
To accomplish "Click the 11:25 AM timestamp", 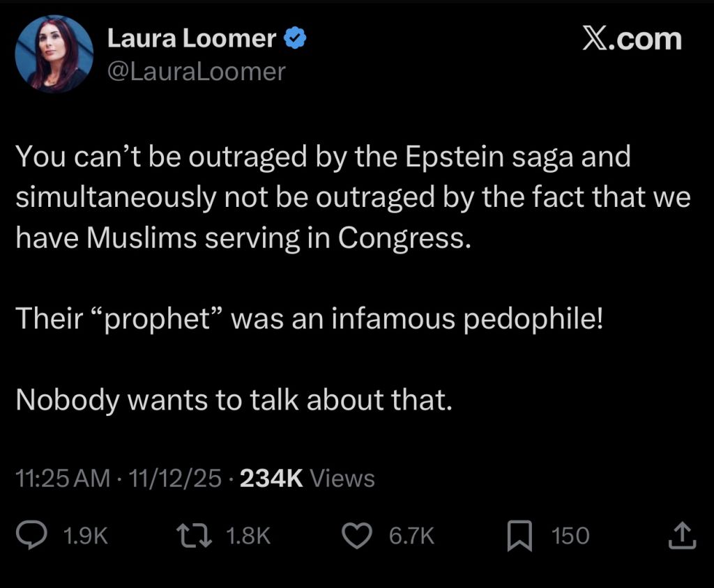I will click(63, 479).
